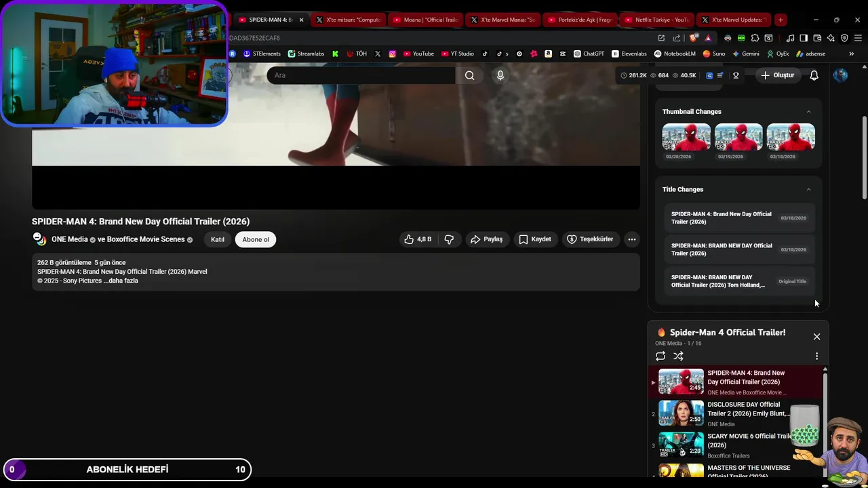Screen dimensions: 868x488
Task: Select the Original Title entry
Action: pyautogui.click(x=738, y=281)
